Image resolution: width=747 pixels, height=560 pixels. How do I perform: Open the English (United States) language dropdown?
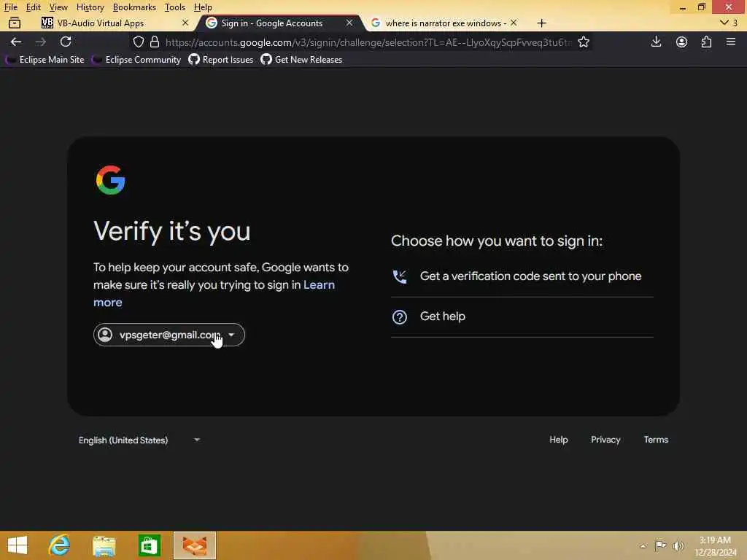[139, 440]
